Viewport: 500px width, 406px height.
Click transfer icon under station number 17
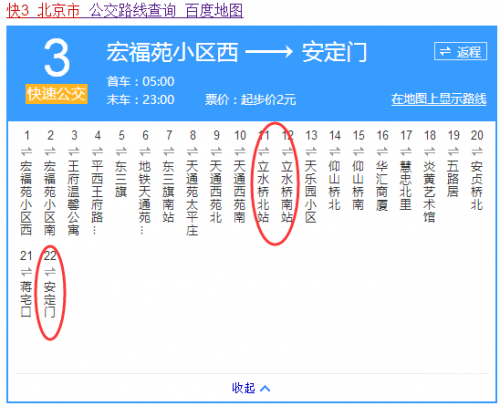pyautogui.click(x=406, y=152)
